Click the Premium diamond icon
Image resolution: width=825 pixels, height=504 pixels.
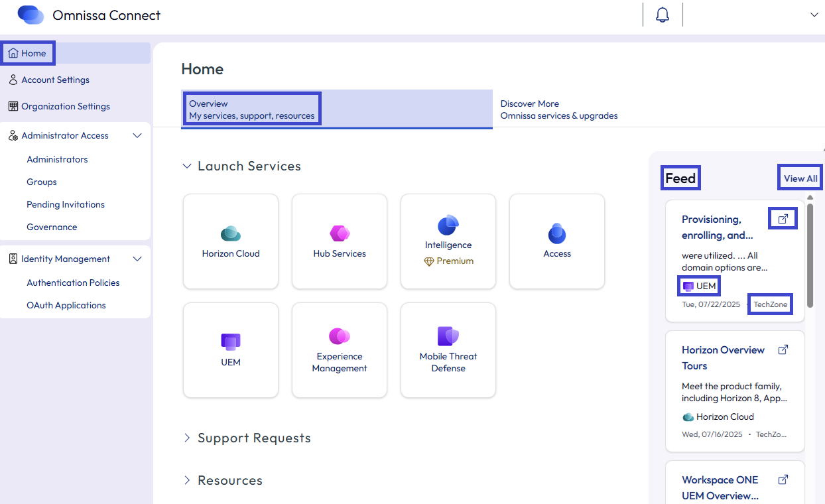[x=428, y=261]
